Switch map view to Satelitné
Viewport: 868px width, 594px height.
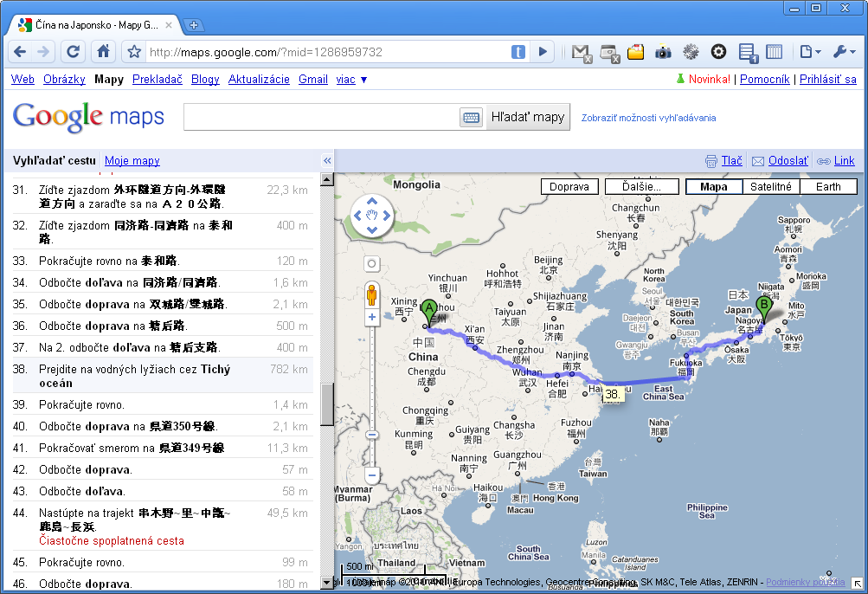[770, 186]
